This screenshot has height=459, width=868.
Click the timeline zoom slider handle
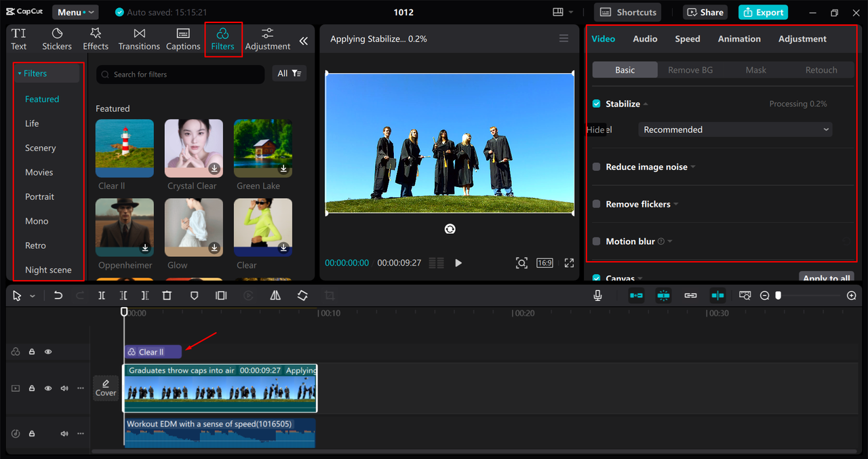[778, 296]
